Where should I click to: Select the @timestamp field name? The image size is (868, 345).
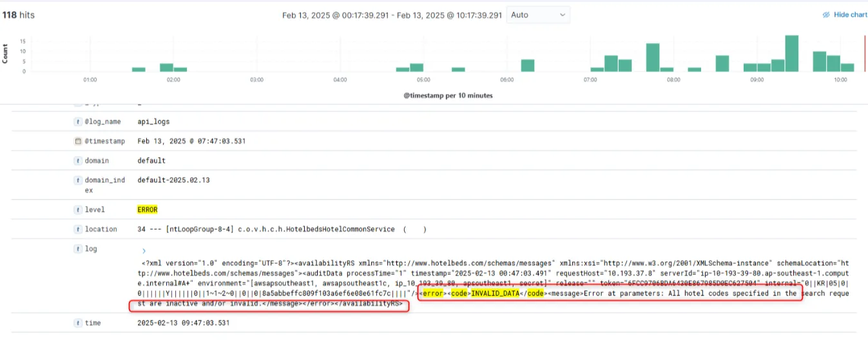click(105, 141)
